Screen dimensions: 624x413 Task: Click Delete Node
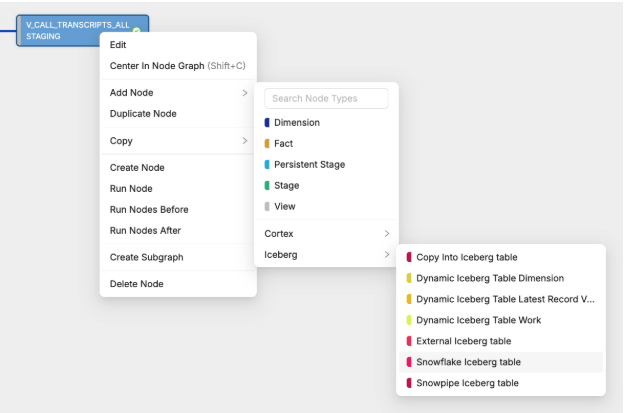136,284
